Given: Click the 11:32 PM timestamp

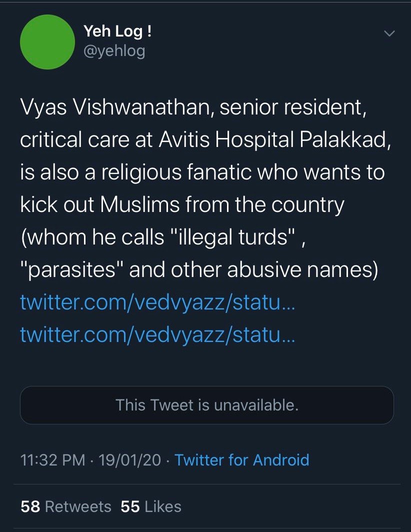Looking at the screenshot, I should click(x=52, y=460).
